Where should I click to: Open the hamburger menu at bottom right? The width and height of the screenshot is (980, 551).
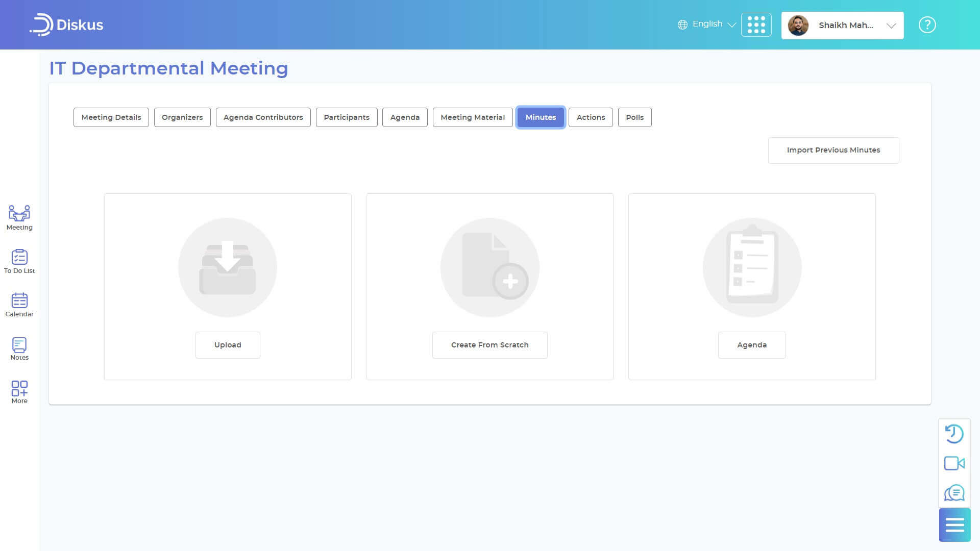(x=954, y=524)
